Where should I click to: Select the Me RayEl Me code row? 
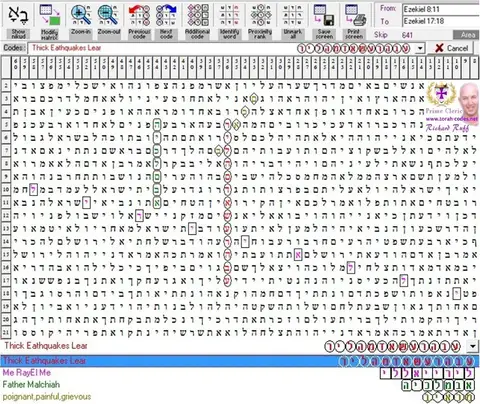tap(240, 373)
